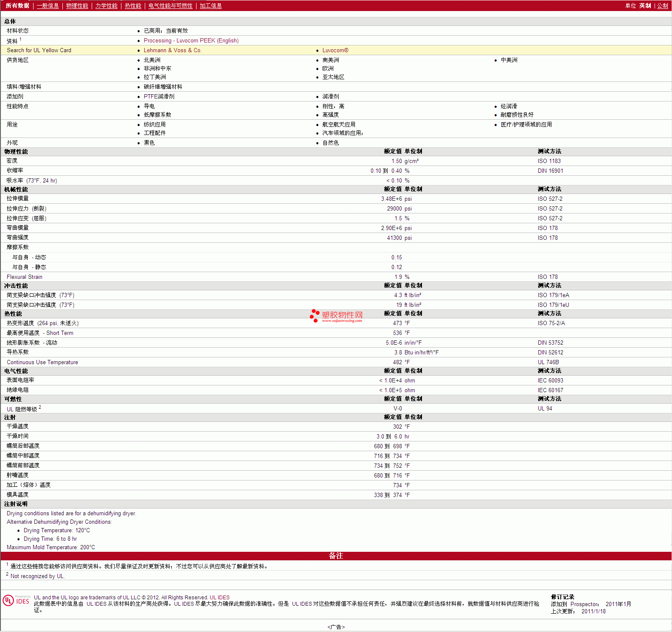Click the 医疗/护理领域的应用 usage entry
This screenshot has height=632, width=672.
tap(526, 125)
